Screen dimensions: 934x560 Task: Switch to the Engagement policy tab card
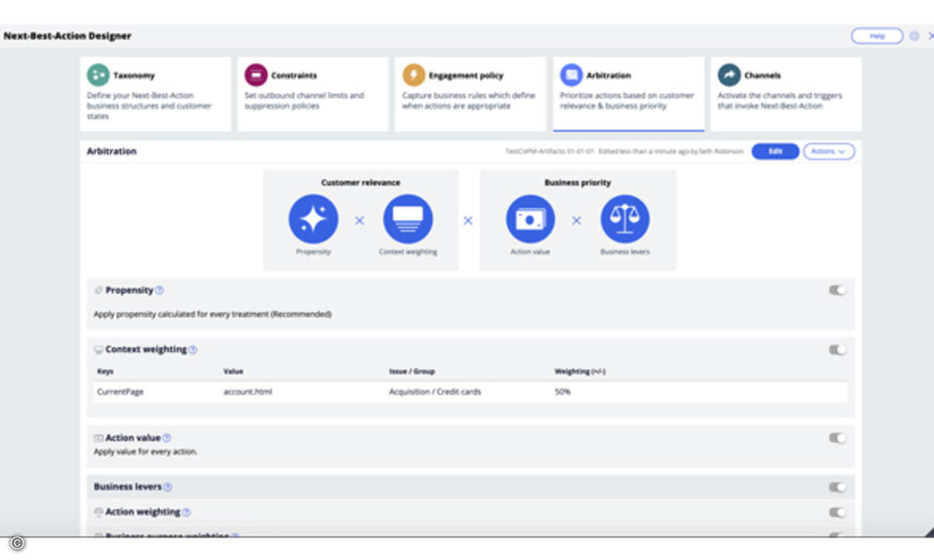[x=471, y=93]
